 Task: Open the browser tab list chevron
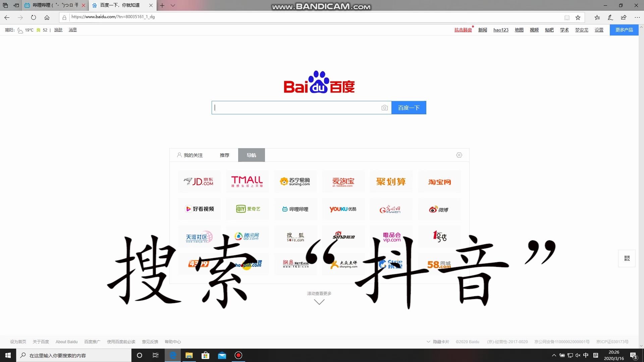(x=173, y=5)
